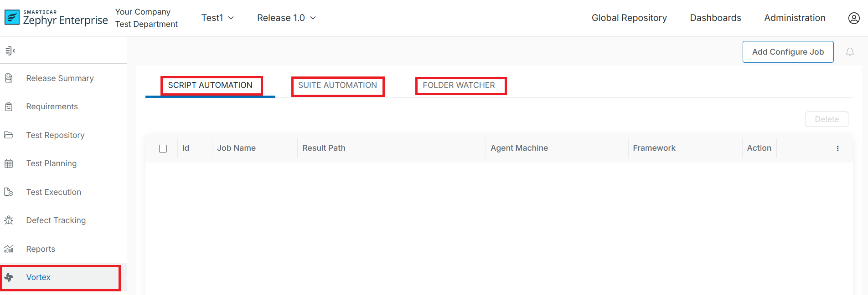Click the Reports chart icon

coord(9,249)
